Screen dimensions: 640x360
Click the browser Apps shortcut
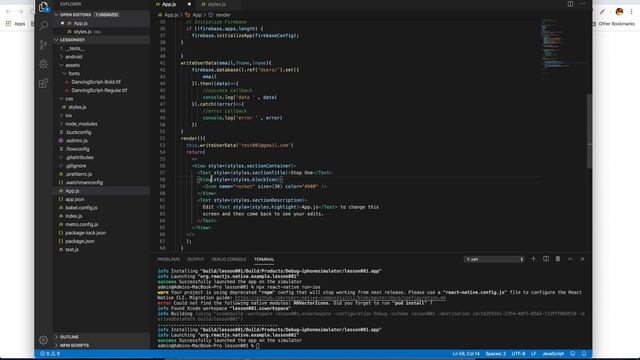16,24
